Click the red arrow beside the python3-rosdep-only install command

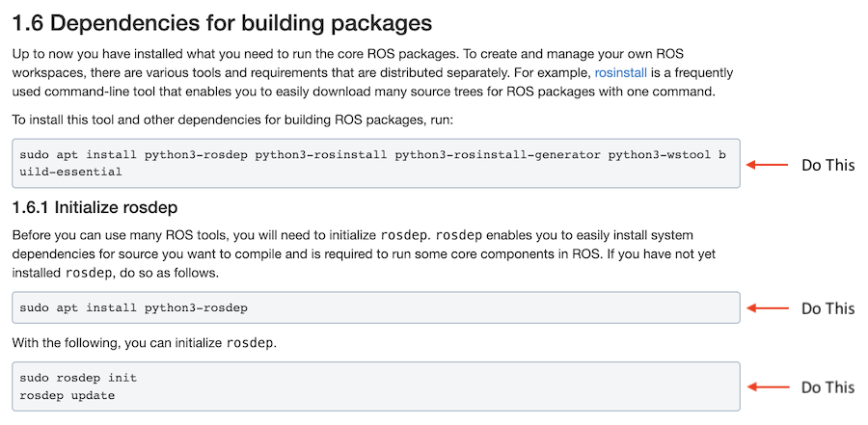click(769, 308)
